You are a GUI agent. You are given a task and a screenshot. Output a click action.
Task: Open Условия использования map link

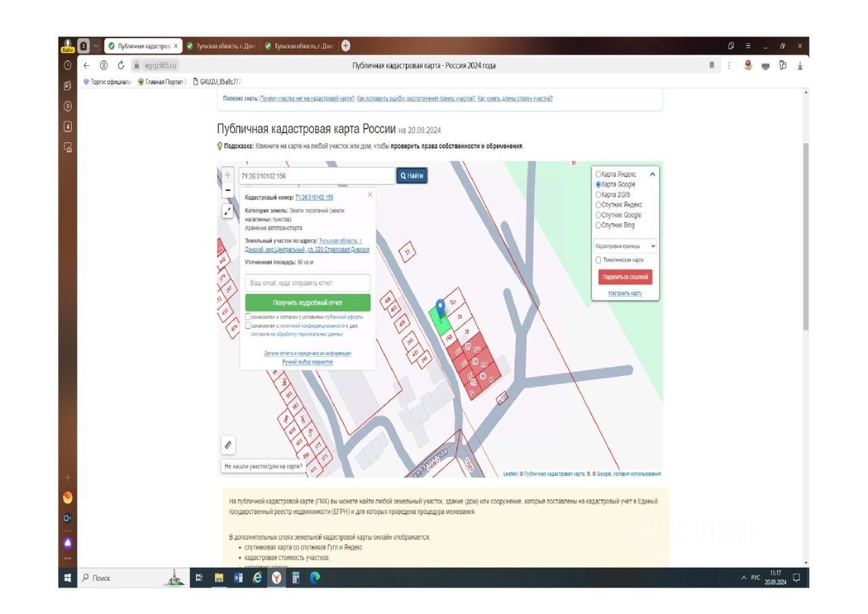637,474
